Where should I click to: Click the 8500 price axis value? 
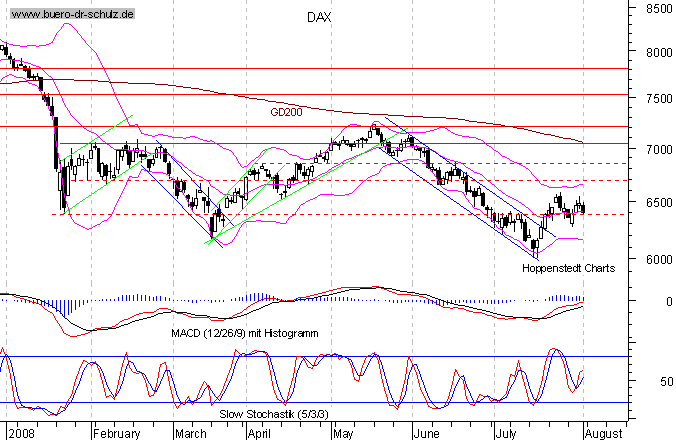655,8
